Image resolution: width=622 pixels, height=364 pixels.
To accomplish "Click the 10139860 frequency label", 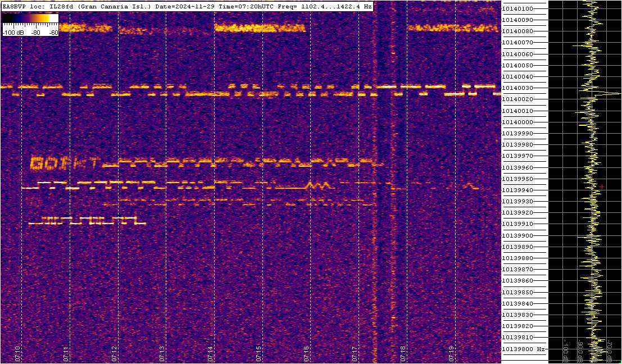I will [x=517, y=281].
